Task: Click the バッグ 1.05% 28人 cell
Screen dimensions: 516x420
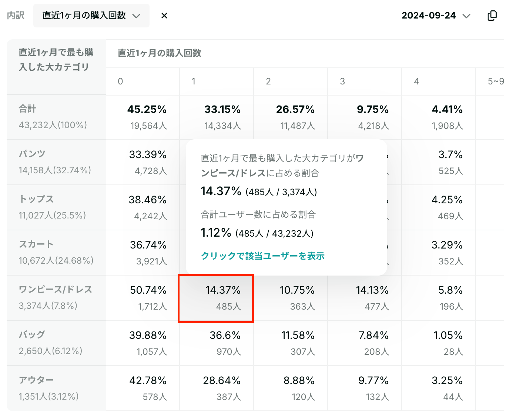Action: [x=439, y=343]
